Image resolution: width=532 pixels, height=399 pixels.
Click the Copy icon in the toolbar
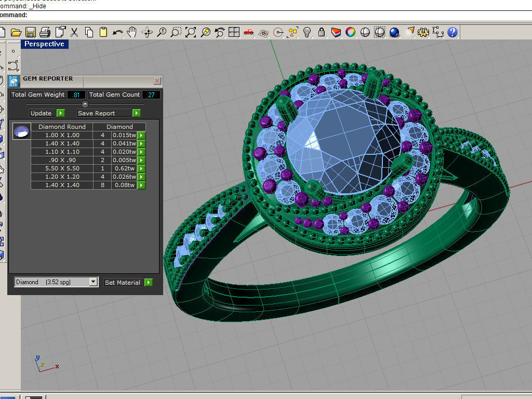[89, 32]
